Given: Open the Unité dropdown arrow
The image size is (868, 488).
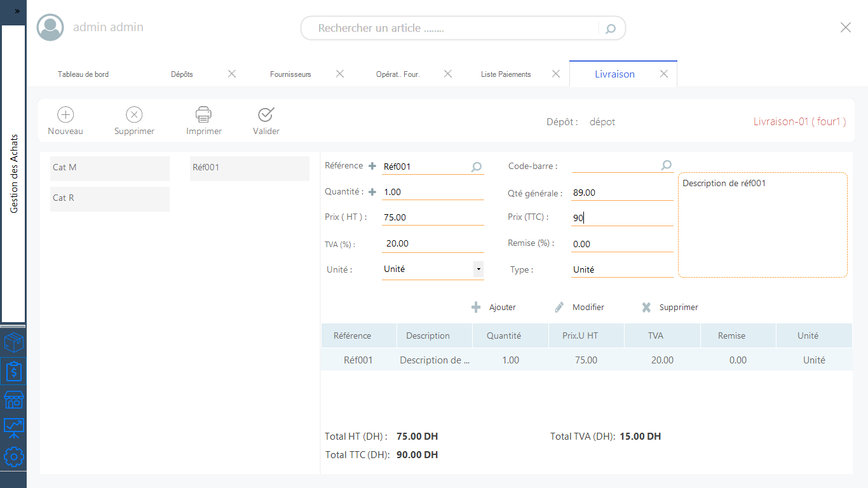Looking at the screenshot, I should [x=478, y=269].
